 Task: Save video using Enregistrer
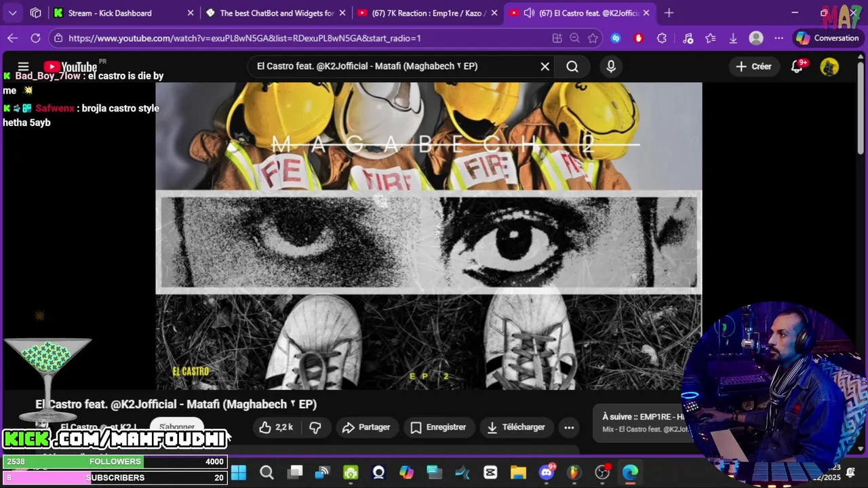438,427
